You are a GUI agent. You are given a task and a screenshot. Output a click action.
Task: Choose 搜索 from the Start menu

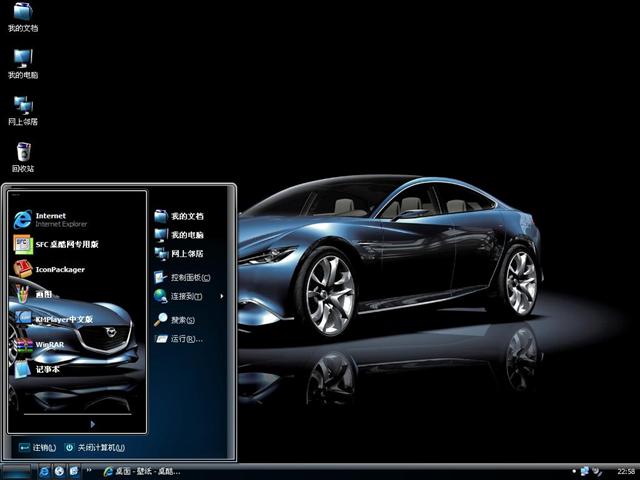[180, 320]
